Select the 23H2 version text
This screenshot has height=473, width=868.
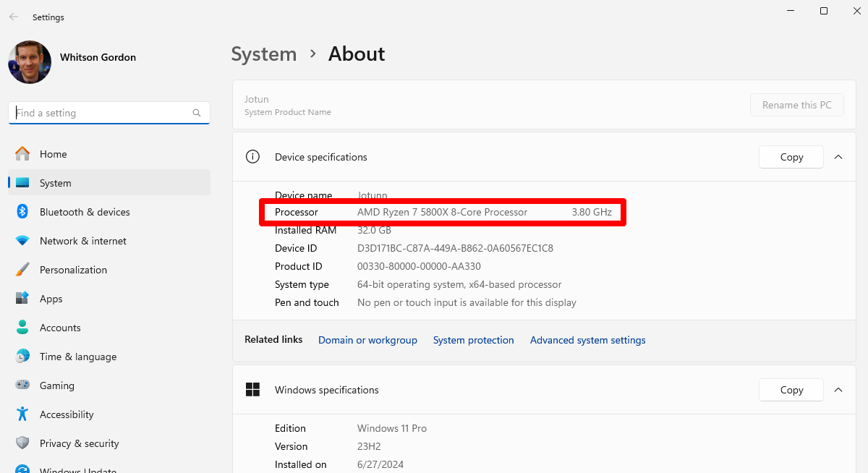[369, 446]
